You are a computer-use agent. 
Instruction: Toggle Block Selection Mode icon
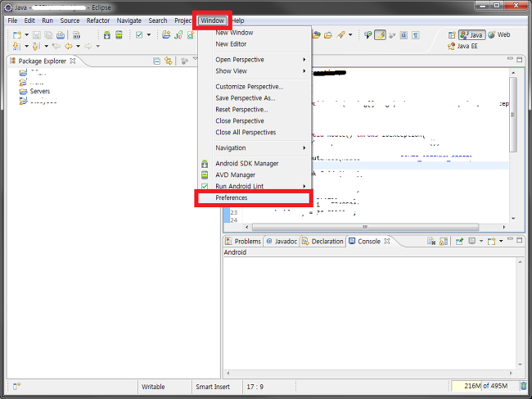(x=404, y=35)
